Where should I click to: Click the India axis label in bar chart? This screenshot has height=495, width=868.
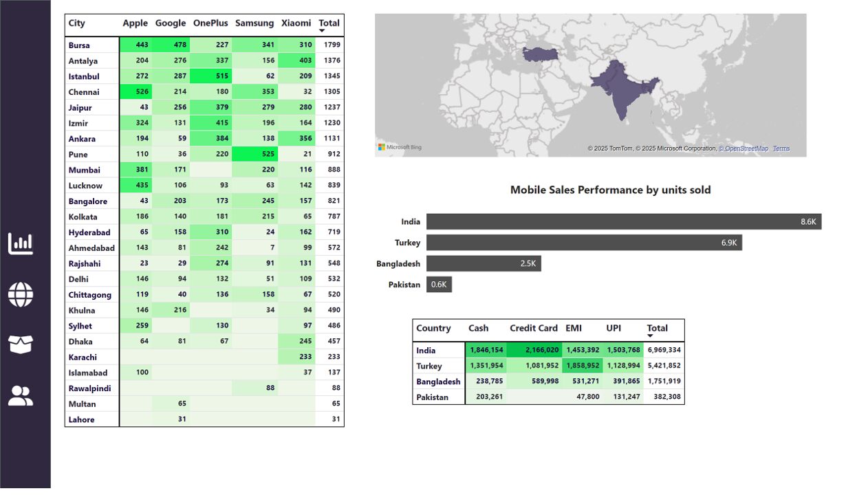coord(411,221)
